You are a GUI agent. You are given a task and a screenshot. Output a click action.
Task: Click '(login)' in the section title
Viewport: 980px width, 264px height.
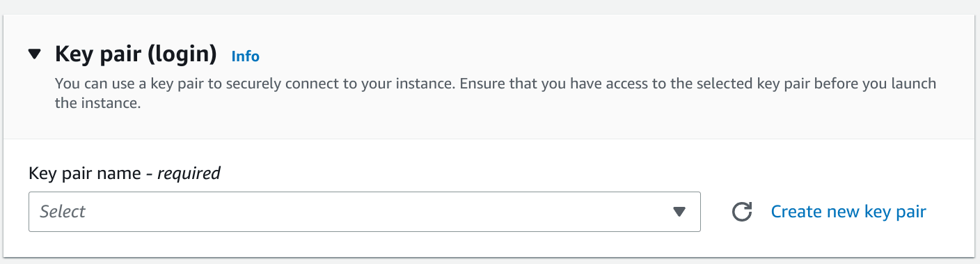pos(183,54)
